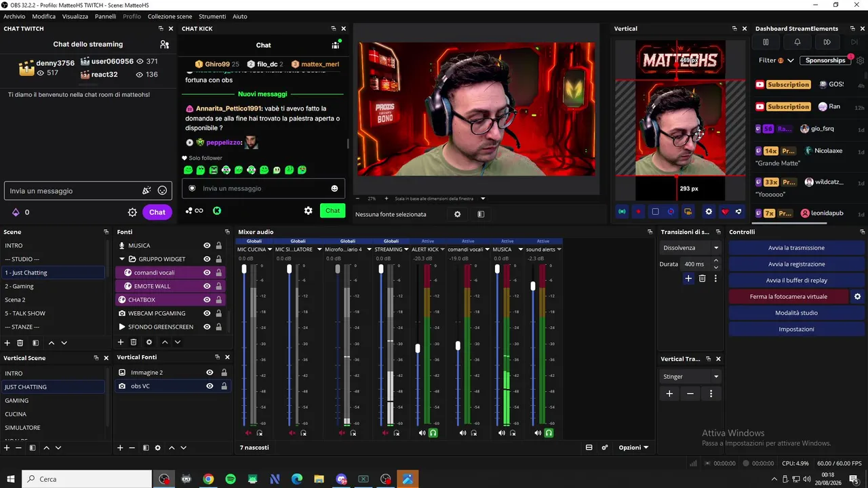Viewport: 868px width, 488px height.
Task: Click Avvia la registrazione button
Action: (x=796, y=264)
